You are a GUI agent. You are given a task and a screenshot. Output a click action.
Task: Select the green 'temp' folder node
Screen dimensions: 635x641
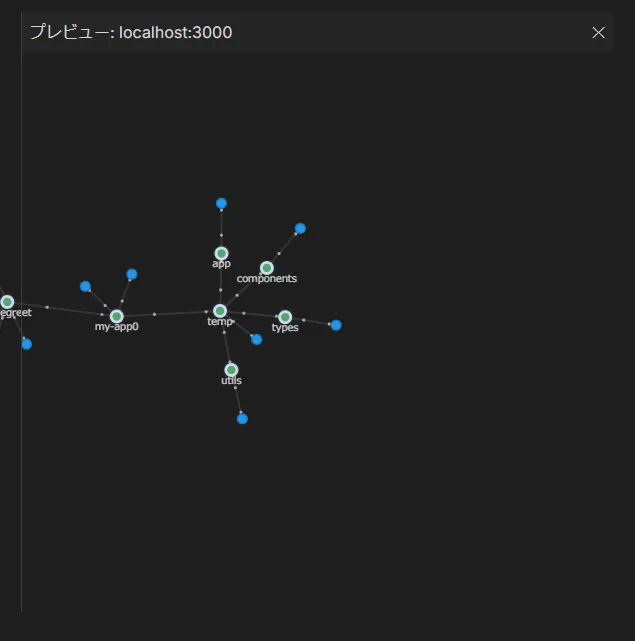[220, 311]
